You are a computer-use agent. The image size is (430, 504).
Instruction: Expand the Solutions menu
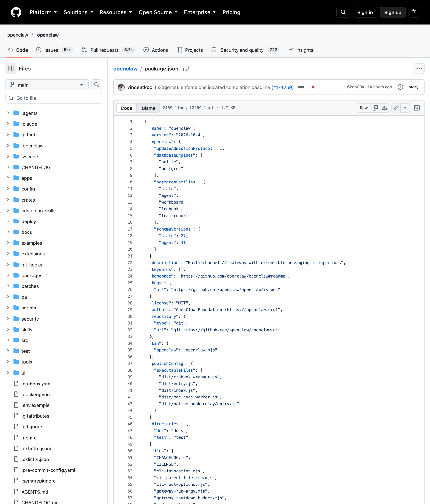coord(78,12)
